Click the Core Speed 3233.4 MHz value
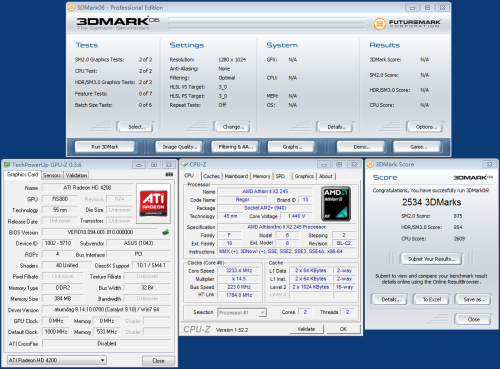 (239, 270)
